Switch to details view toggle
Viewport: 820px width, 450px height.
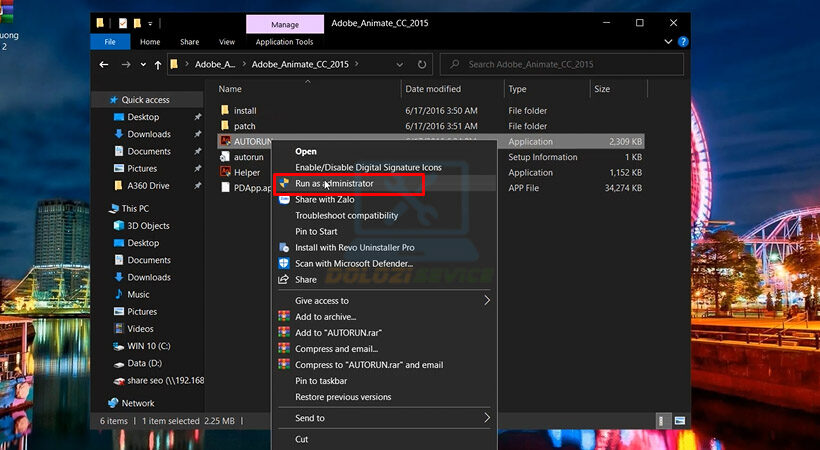pyautogui.click(x=663, y=421)
